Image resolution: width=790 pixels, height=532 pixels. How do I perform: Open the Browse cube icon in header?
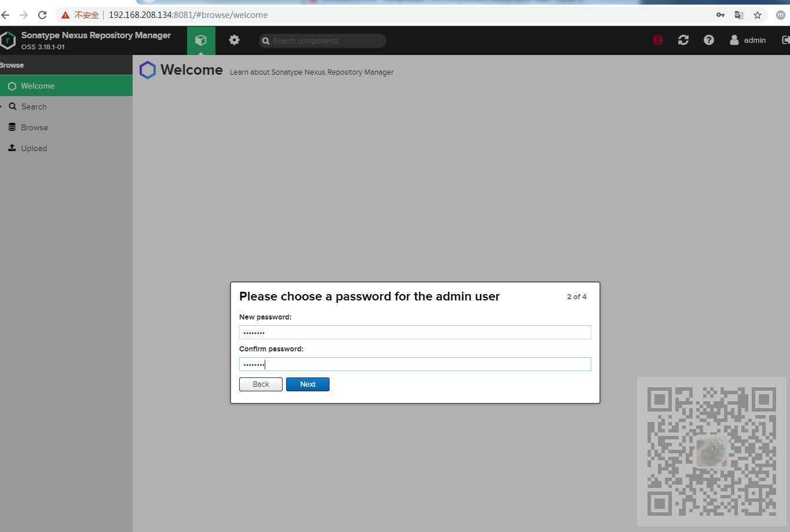pyautogui.click(x=201, y=40)
